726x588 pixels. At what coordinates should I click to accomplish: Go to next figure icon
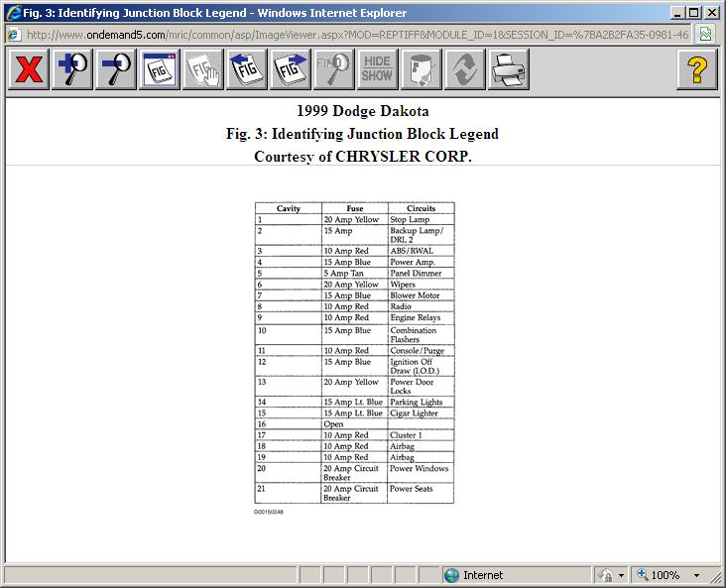pyautogui.click(x=290, y=69)
